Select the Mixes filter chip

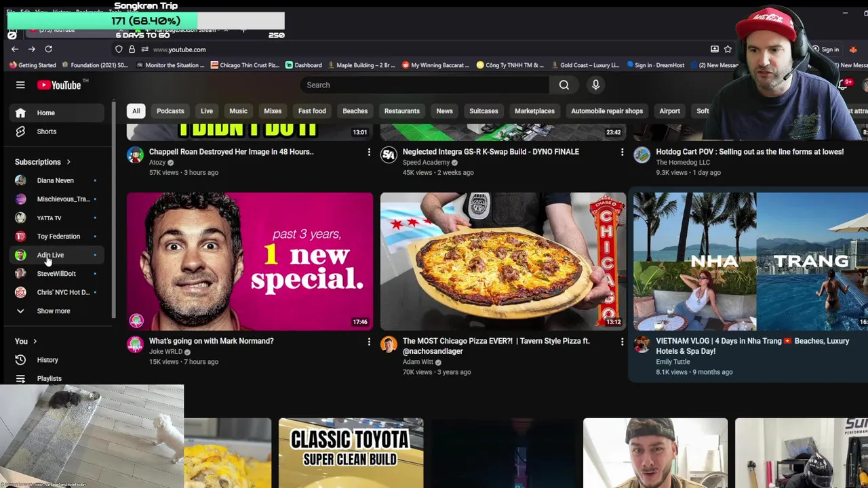(x=273, y=111)
